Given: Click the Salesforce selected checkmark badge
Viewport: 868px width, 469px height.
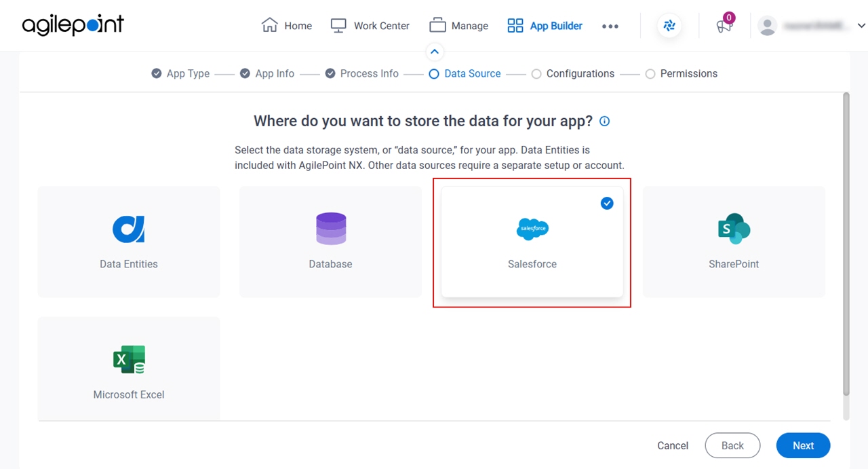Looking at the screenshot, I should 607,203.
